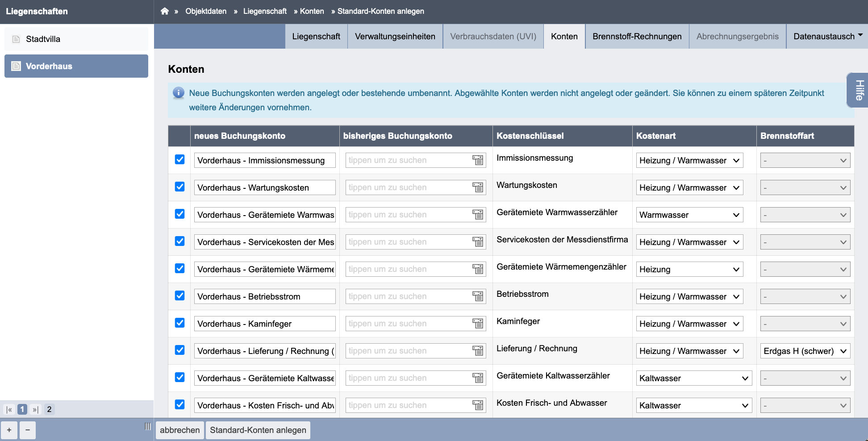Viewport: 868px width, 441px height.
Task: Click the plus icon in bottom-left toolbar
Action: (x=9, y=430)
